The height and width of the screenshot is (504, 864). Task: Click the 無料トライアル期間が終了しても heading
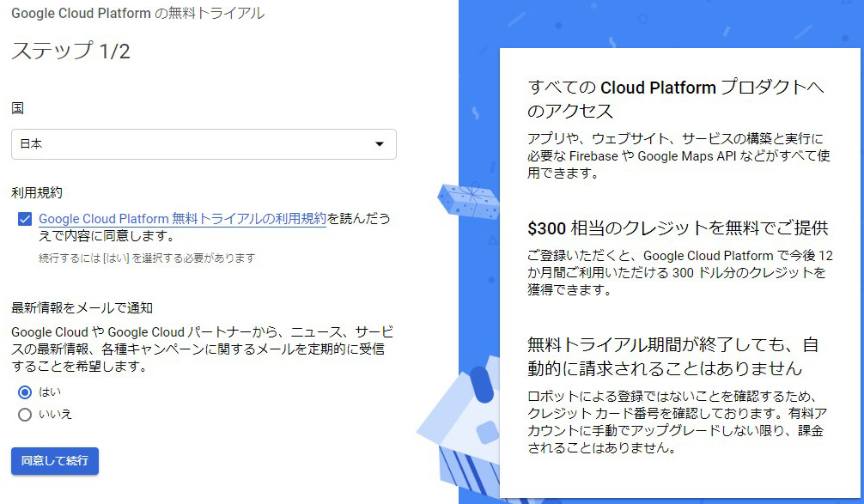tap(672, 356)
